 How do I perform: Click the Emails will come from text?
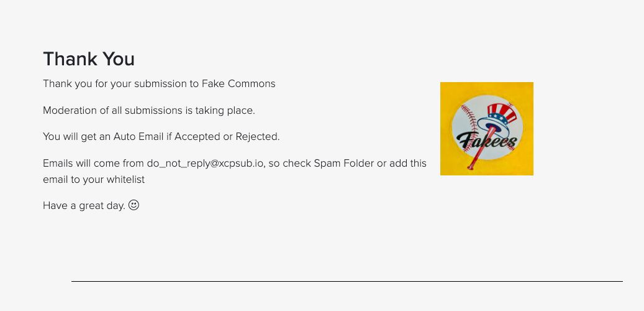click(93, 163)
